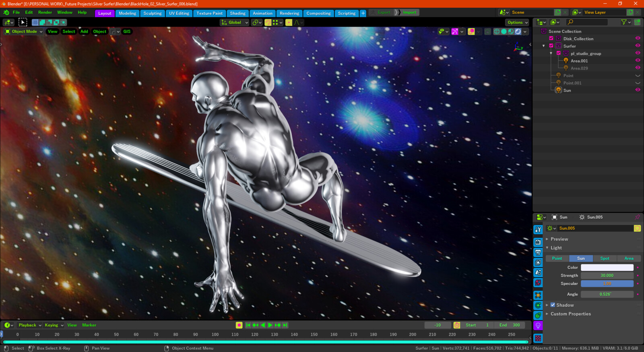Image resolution: width=644 pixels, height=352 pixels.
Task: Open the File menu
Action: [16, 12]
